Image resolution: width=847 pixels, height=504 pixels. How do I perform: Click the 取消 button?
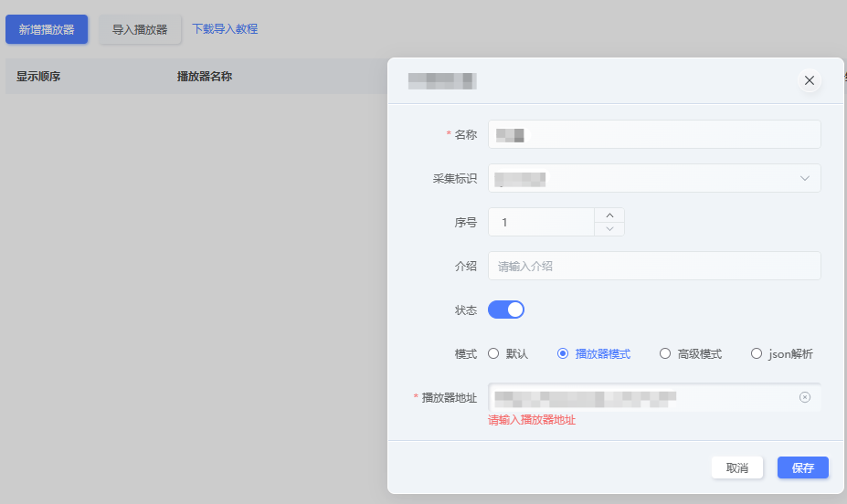736,467
